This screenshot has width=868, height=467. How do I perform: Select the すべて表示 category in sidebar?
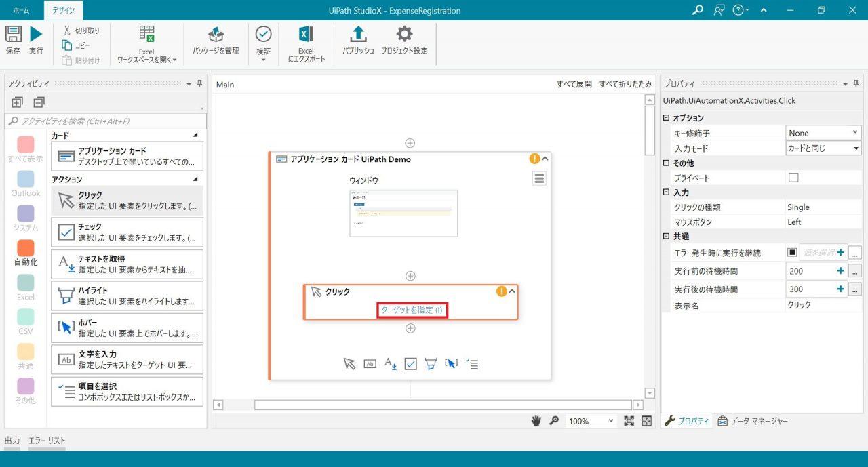click(25, 150)
